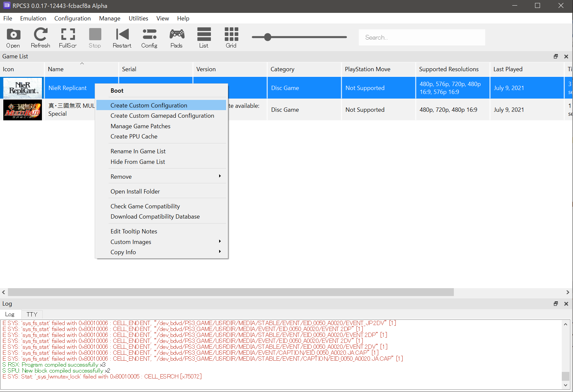The width and height of the screenshot is (573, 392).
Task: Open the Pads controller settings
Action: (x=177, y=38)
